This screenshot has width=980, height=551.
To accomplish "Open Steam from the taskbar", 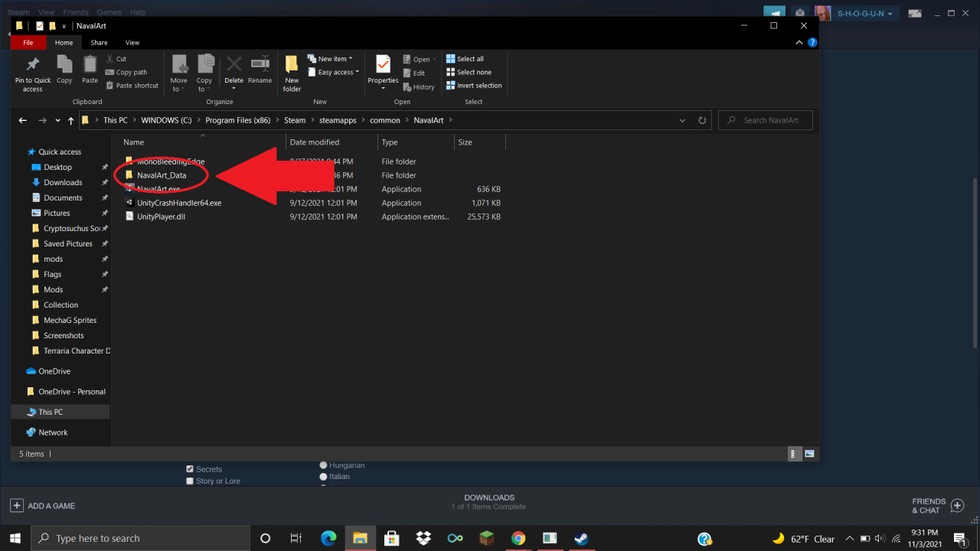I will coord(580,538).
